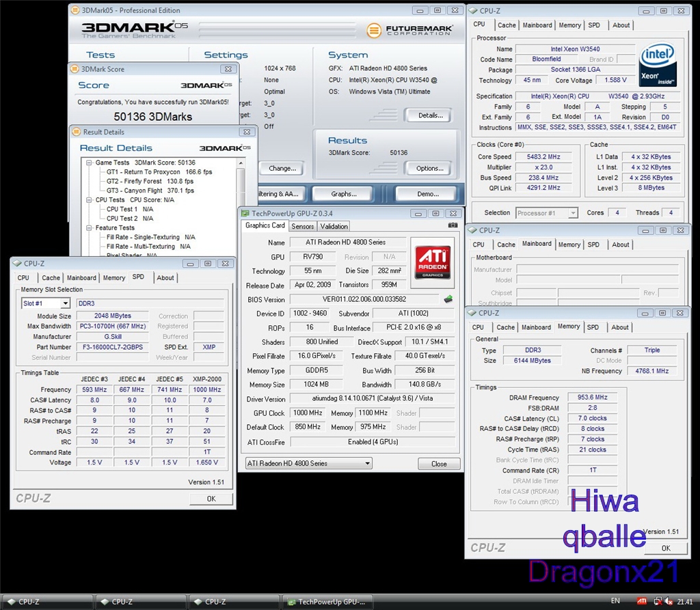Collapse the Feature Tests tree node

(x=89, y=227)
